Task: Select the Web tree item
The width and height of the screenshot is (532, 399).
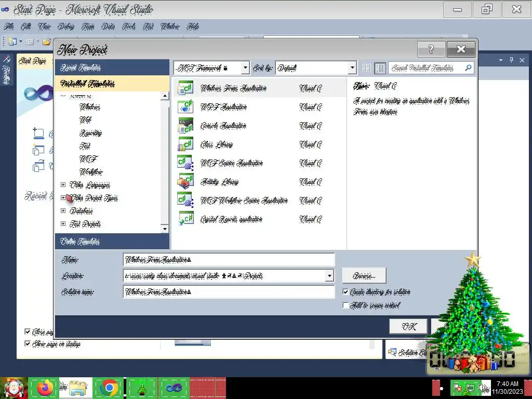Action: point(85,120)
